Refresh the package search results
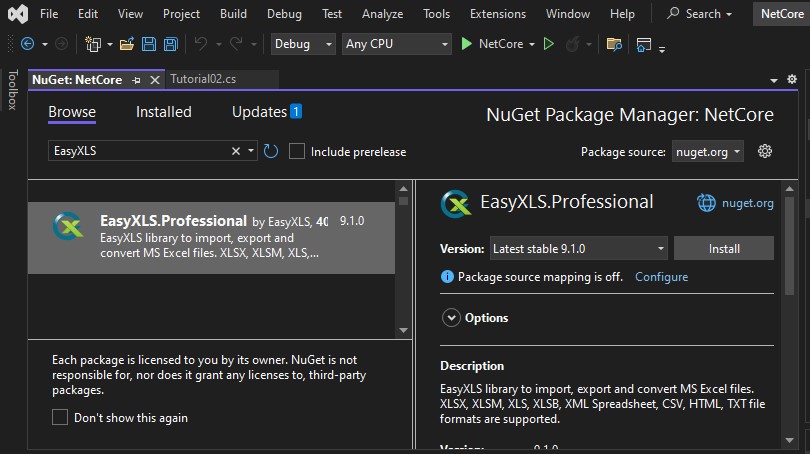Screen dimensions: 810x454 tap(271, 151)
